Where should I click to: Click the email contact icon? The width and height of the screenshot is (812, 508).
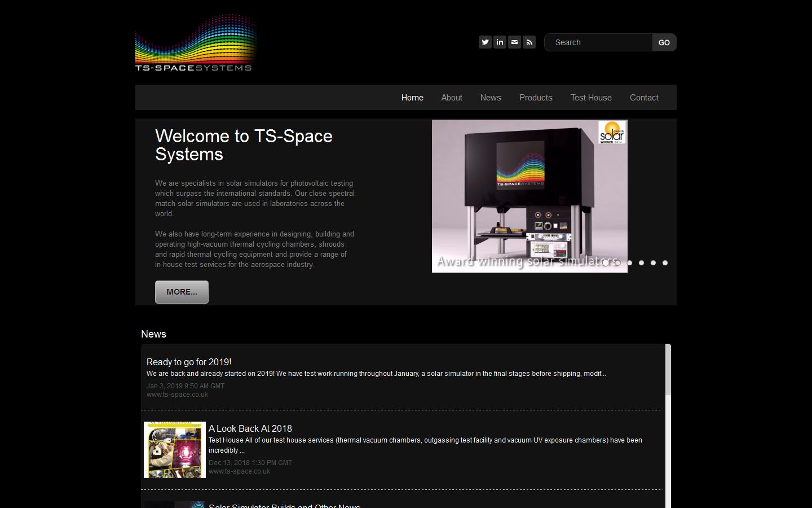click(x=514, y=42)
